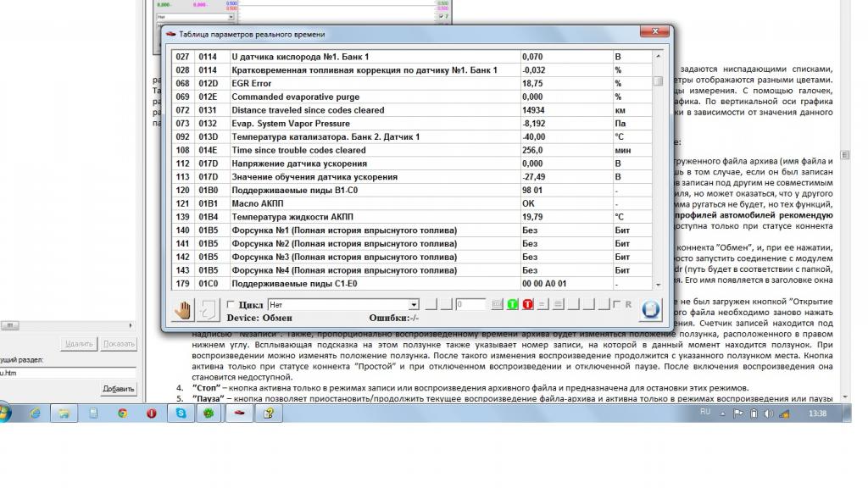Screen dimensions: 868x488
Task: Select the "Форсунка №1" fuel history row
Action: pos(412,230)
